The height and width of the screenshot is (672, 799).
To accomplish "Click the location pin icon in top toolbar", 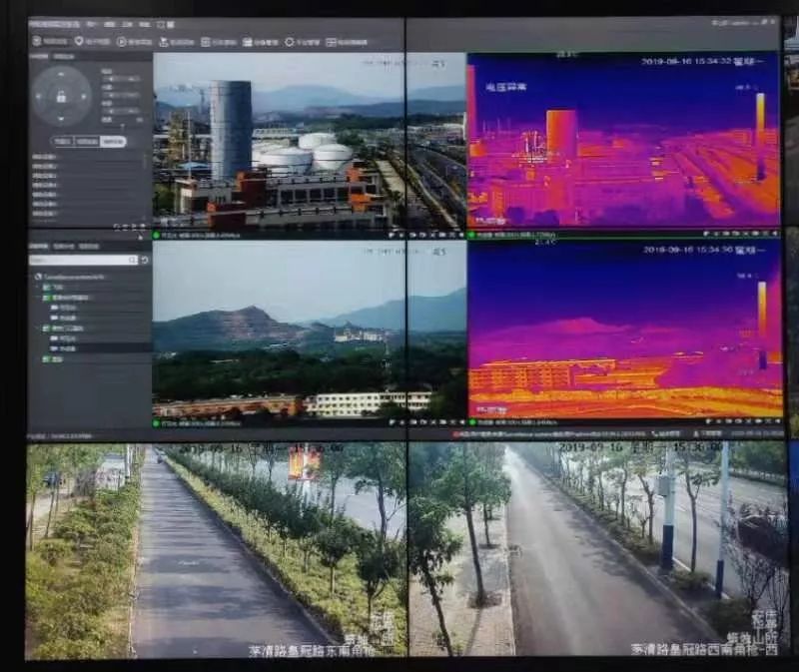I will [x=78, y=42].
